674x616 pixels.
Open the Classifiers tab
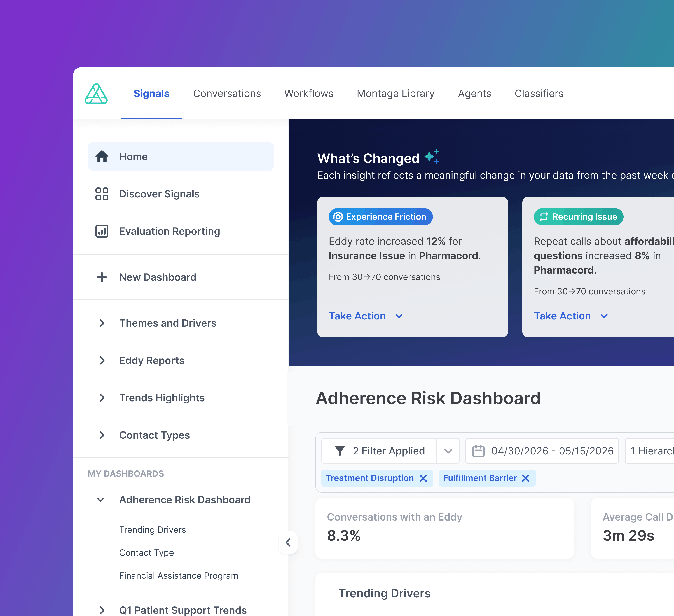tap(539, 93)
